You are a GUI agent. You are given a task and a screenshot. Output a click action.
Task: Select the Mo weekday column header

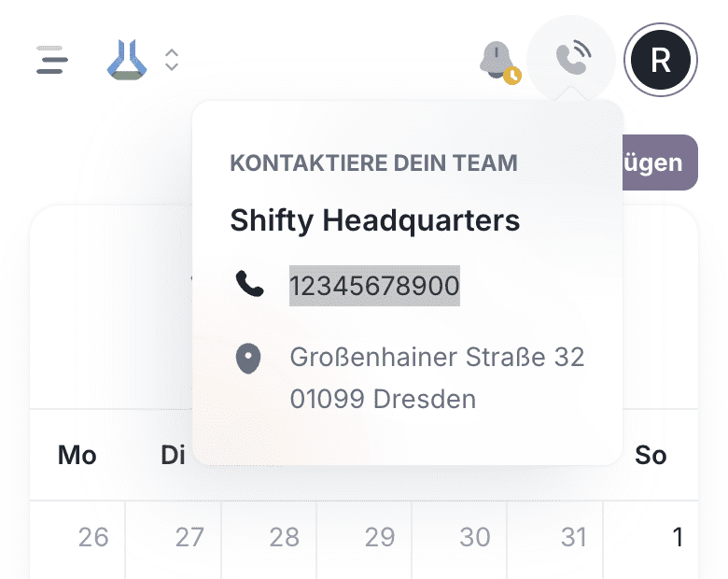tap(77, 455)
